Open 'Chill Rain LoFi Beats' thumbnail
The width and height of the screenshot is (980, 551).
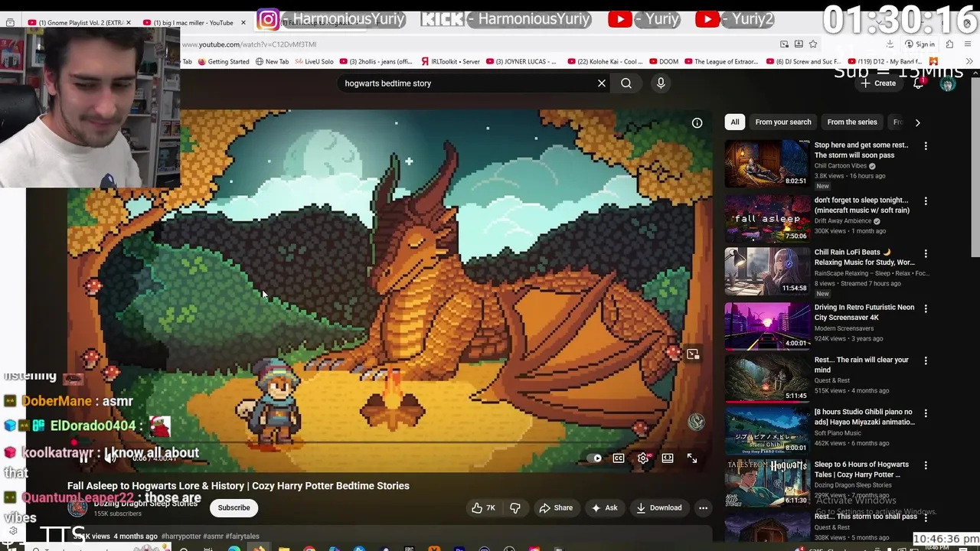pyautogui.click(x=767, y=270)
